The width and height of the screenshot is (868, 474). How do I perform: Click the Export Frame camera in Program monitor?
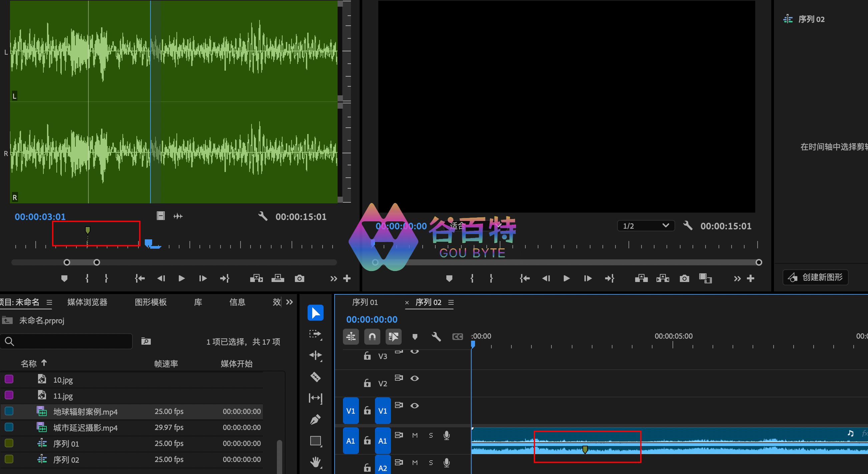[x=684, y=278]
